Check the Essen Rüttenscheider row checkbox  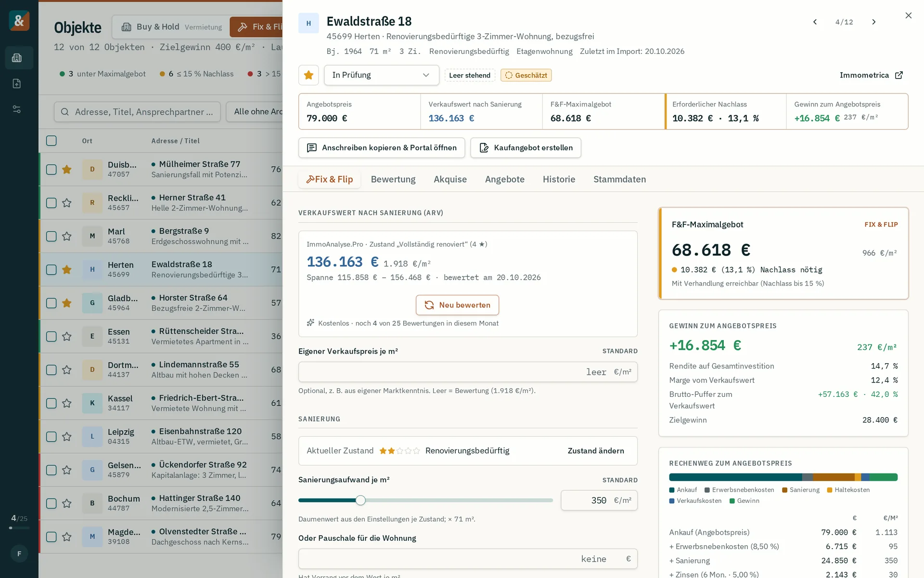pyautogui.click(x=51, y=336)
